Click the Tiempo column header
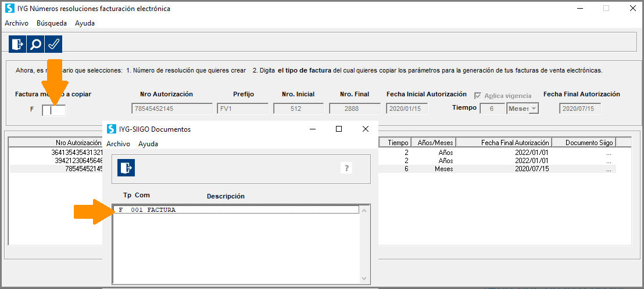The height and width of the screenshot is (289, 644). [x=394, y=142]
